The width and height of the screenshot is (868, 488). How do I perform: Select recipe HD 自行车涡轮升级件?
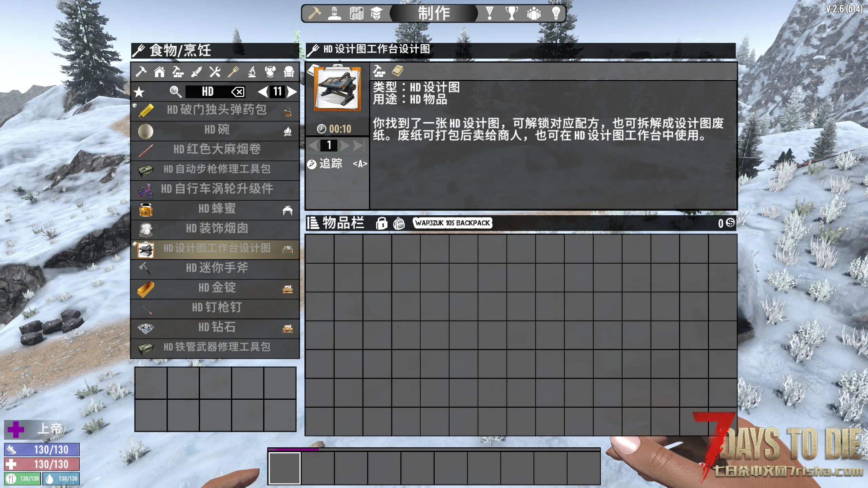tap(215, 190)
